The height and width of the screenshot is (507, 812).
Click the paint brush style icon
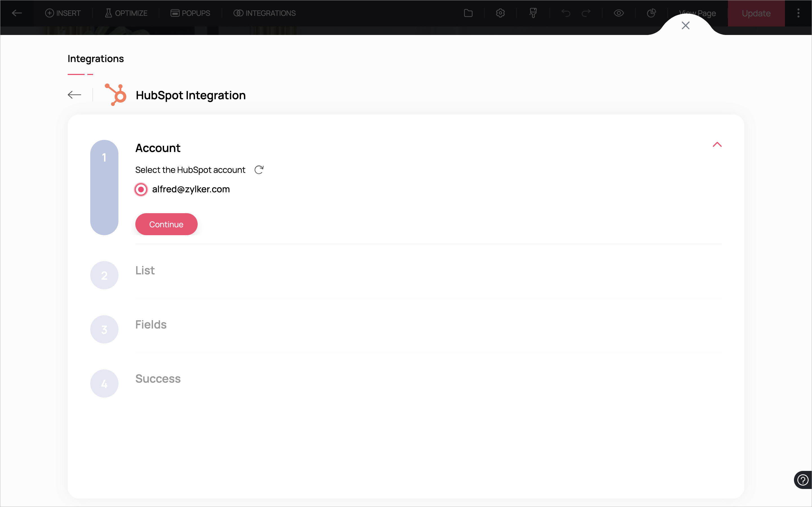[533, 13]
